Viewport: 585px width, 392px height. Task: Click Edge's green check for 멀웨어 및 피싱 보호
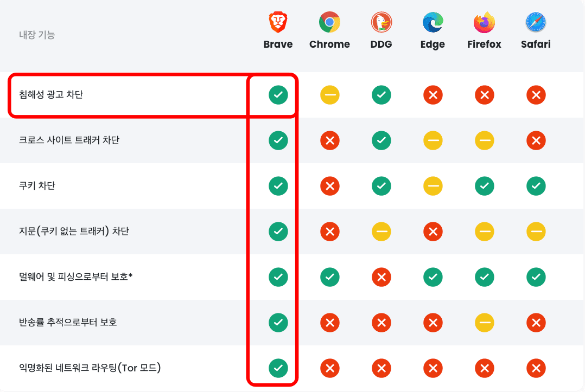[x=433, y=277]
